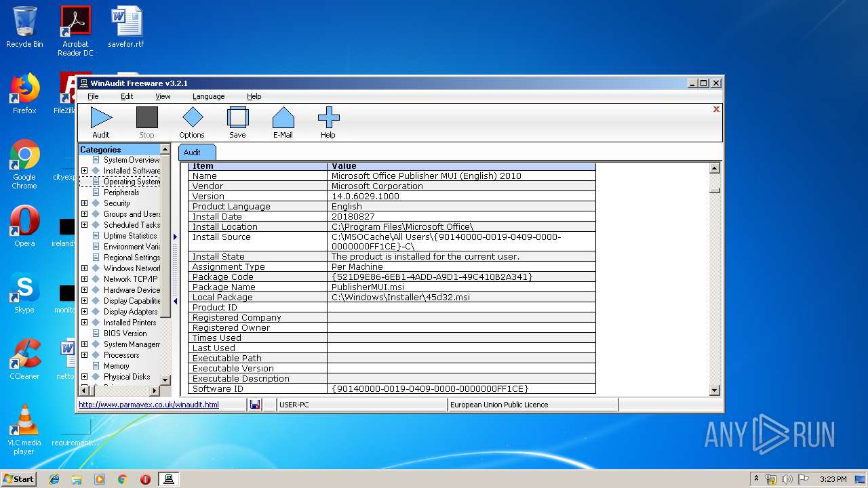The image size is (868, 488).
Task: Click Categories horizontal scroll-right arrow
Action: click(x=154, y=390)
